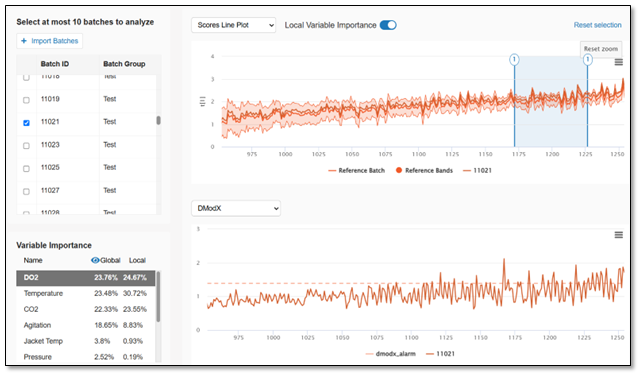Click the scores chart y-axis handle icon
This screenshot has width=640, height=374.
(x=202, y=102)
